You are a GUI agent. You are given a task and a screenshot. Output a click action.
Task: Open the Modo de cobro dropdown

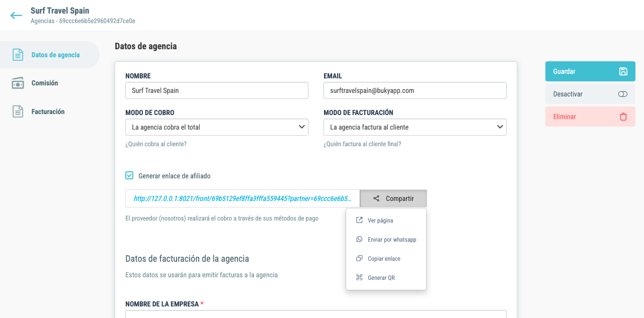(x=216, y=127)
